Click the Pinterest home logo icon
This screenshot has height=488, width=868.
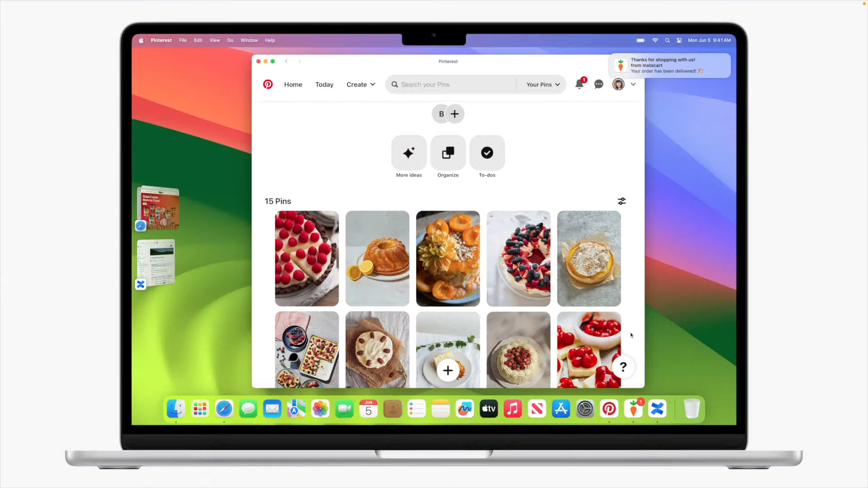point(268,84)
